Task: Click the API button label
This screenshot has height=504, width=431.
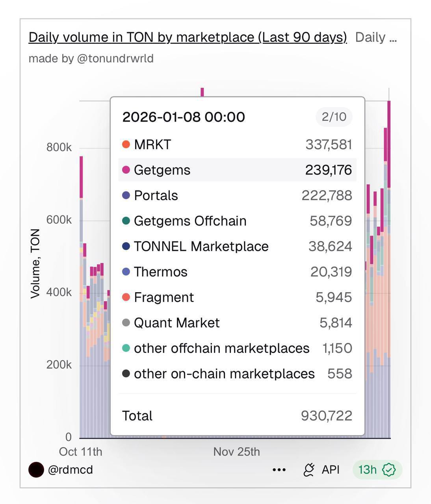Action: (330, 470)
